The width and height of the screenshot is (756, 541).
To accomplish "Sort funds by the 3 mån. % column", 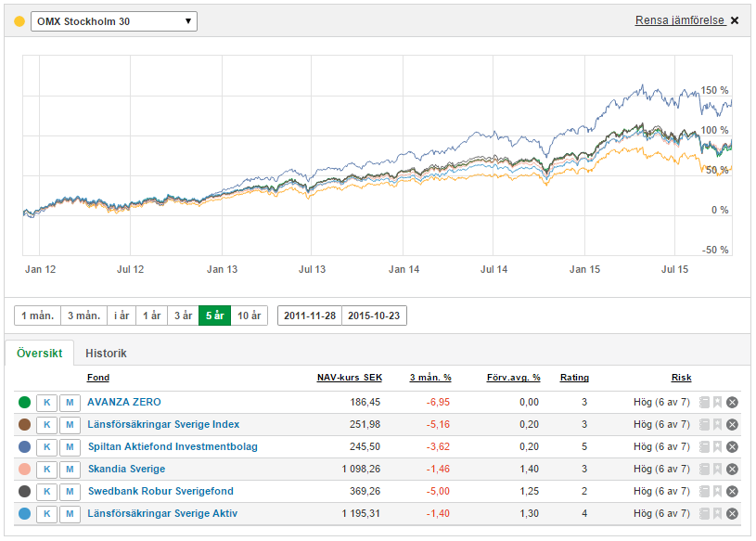I will [x=430, y=378].
